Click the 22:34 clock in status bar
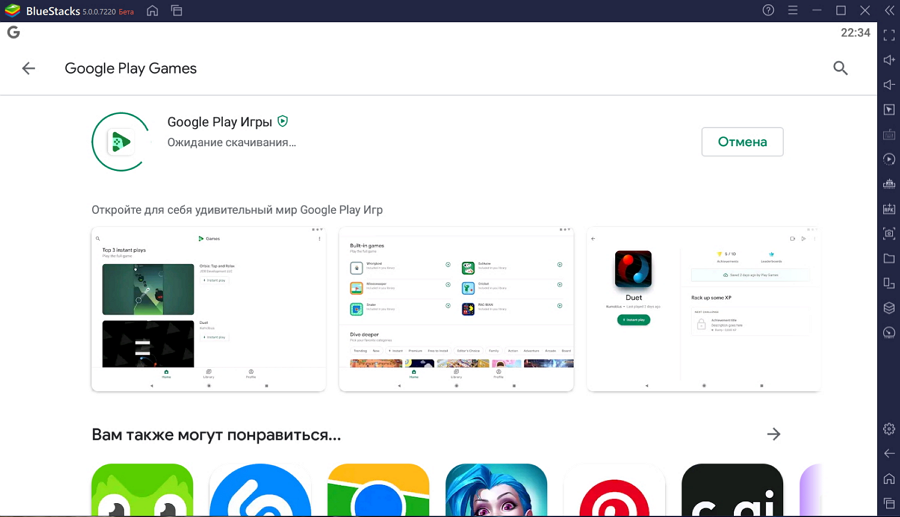Image resolution: width=900 pixels, height=517 pixels. tap(855, 33)
